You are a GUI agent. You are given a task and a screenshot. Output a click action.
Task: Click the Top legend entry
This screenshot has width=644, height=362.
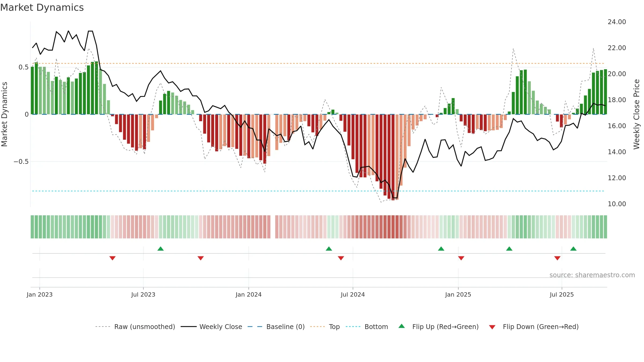tap(325, 327)
